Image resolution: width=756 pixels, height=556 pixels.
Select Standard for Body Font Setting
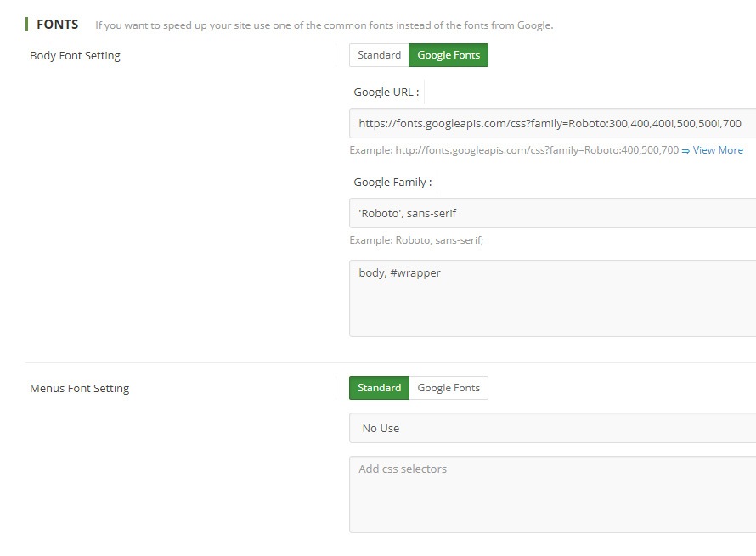pos(379,55)
